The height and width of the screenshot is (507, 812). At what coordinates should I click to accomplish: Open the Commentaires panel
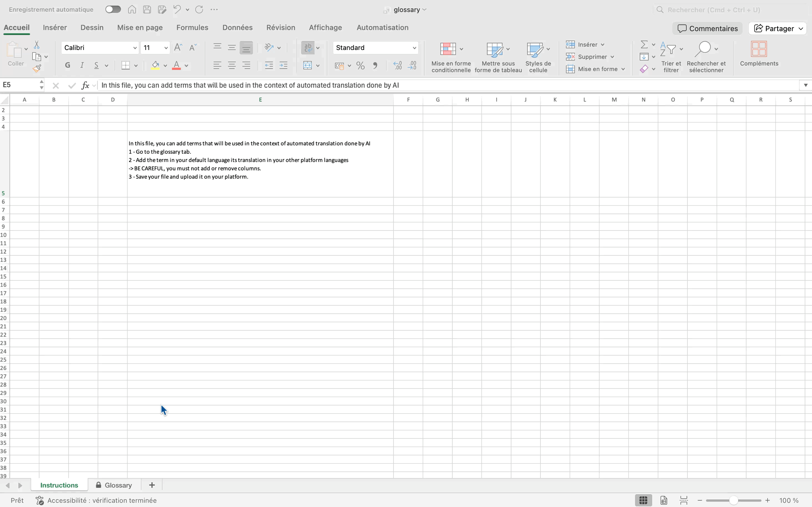[x=707, y=28]
